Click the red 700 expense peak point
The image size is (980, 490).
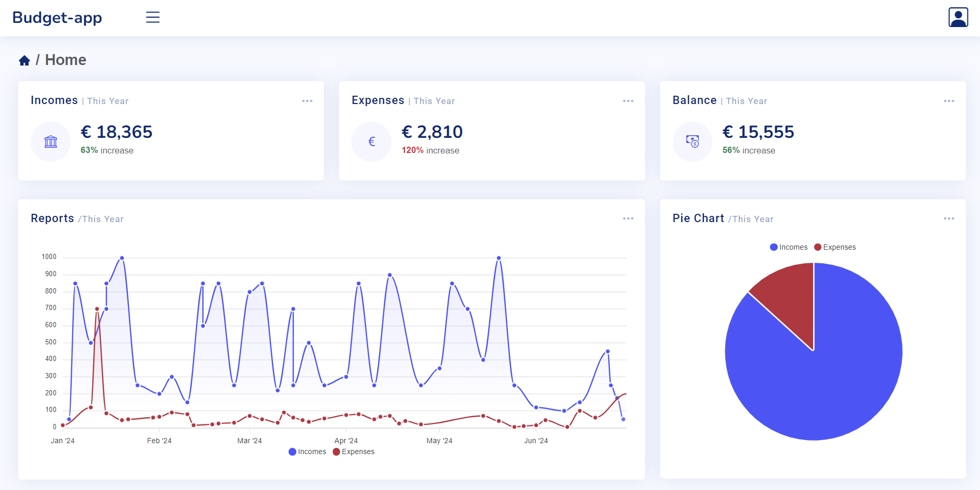point(97,309)
